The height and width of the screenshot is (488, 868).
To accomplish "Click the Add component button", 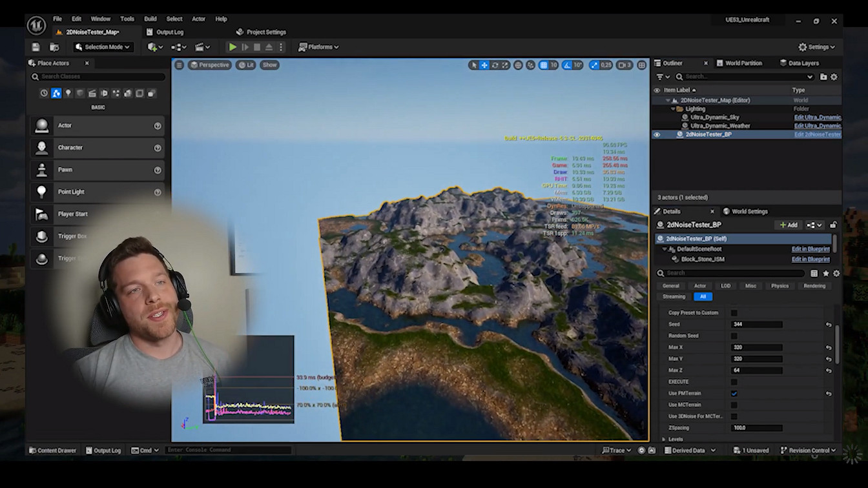I will pos(789,225).
